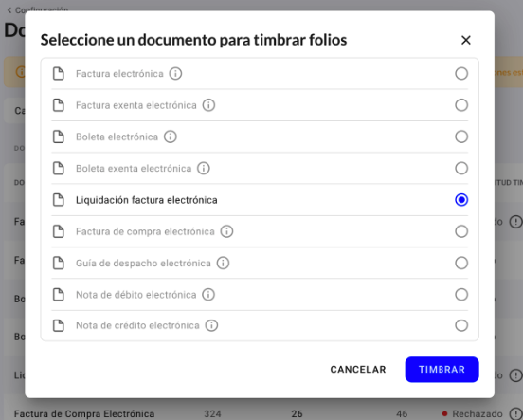Click the TIMBRAR button
Viewport: 523px width, 420px height.
[442, 369]
